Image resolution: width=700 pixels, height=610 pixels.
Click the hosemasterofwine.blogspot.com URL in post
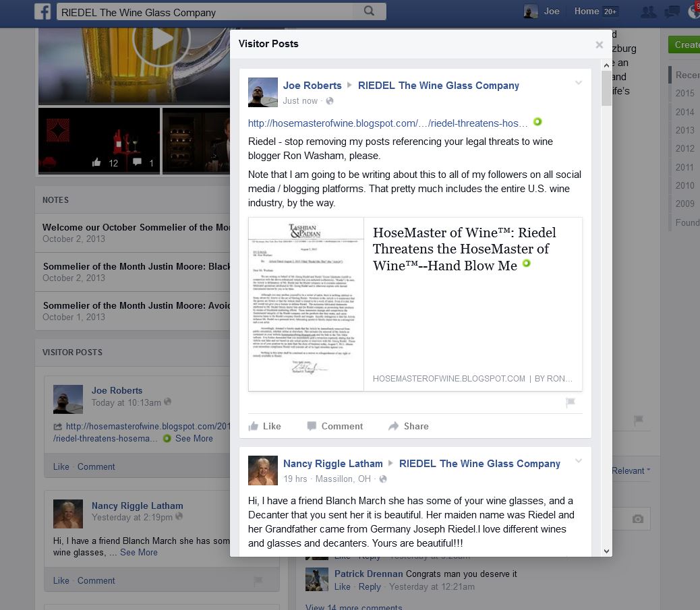click(388, 123)
